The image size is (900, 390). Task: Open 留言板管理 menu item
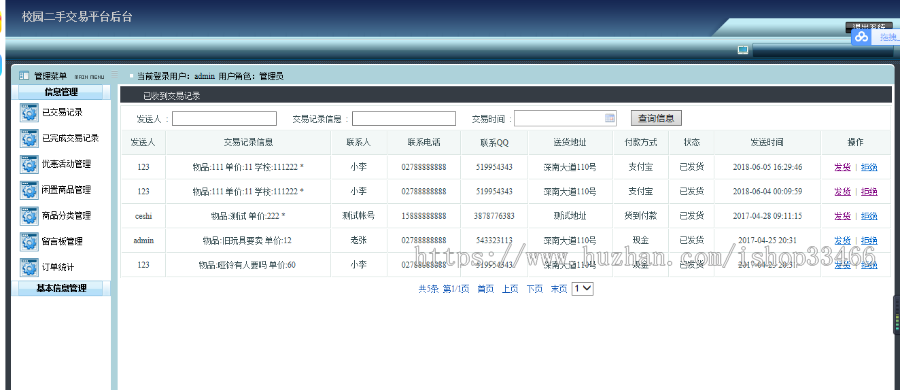pyautogui.click(x=62, y=242)
